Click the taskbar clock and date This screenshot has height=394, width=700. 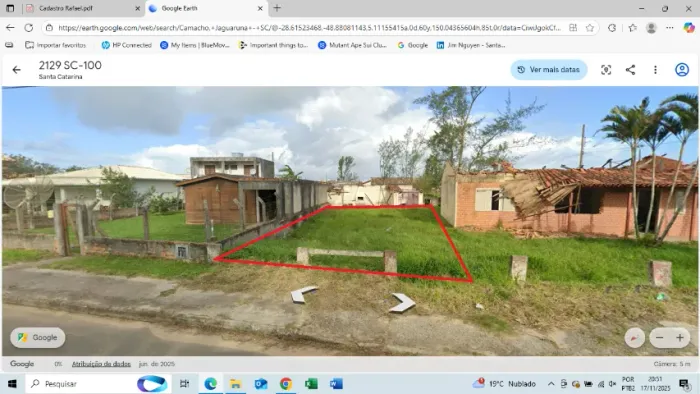[655, 384]
